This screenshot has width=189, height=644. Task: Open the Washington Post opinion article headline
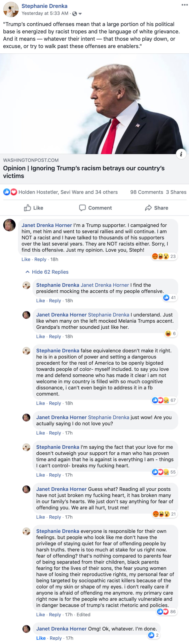(84, 172)
